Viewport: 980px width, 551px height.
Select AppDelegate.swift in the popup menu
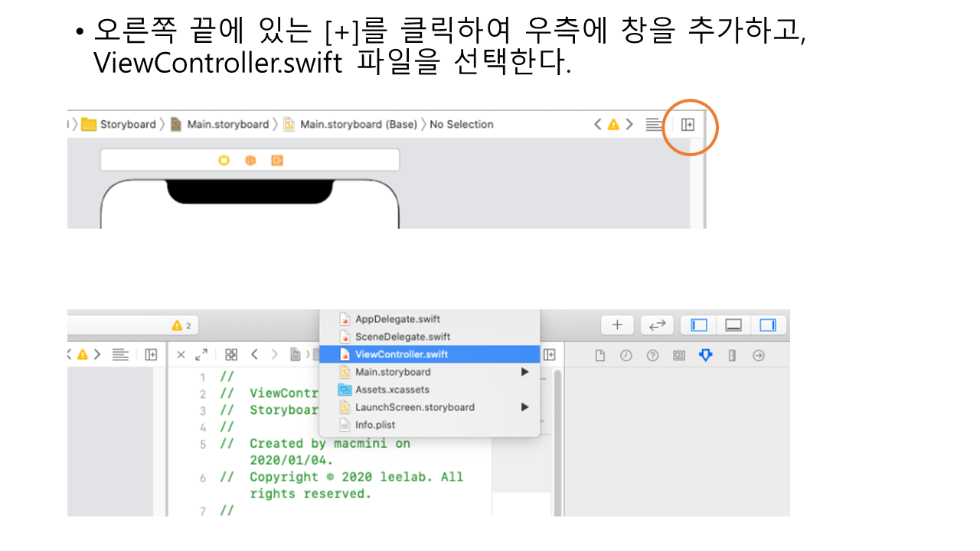[x=397, y=319]
